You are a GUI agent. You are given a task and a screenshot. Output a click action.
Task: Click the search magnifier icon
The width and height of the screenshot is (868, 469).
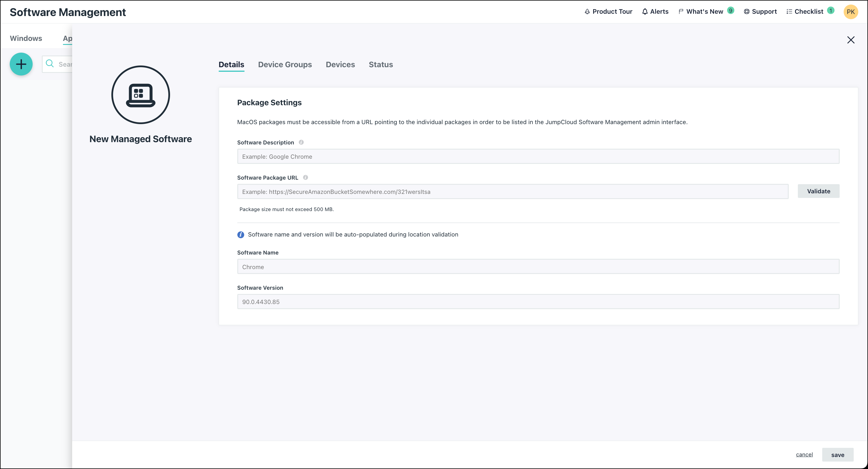click(x=50, y=64)
